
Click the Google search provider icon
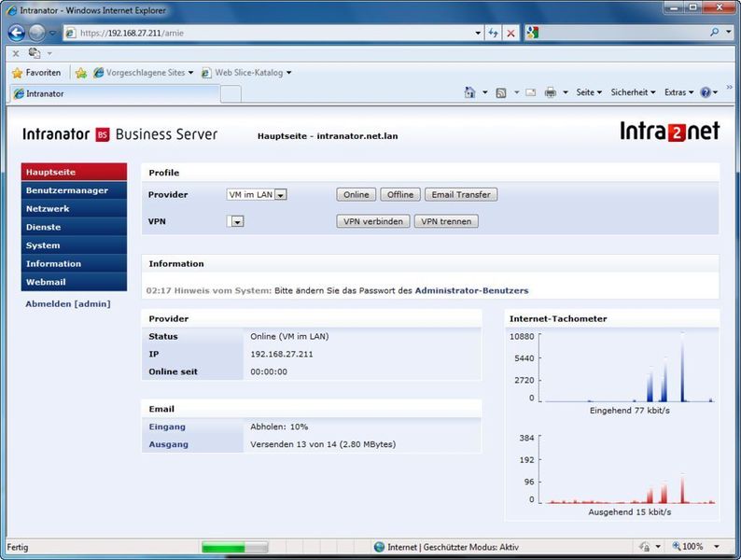pos(533,33)
